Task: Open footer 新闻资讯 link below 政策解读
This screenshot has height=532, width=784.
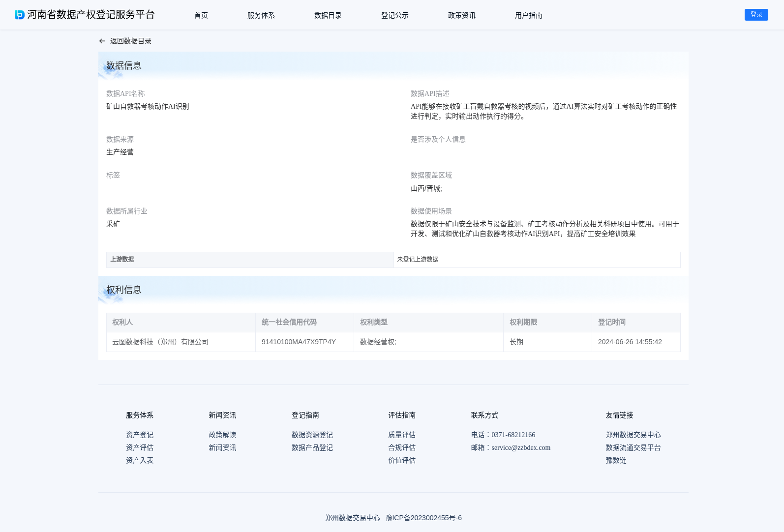Action: 222,447
